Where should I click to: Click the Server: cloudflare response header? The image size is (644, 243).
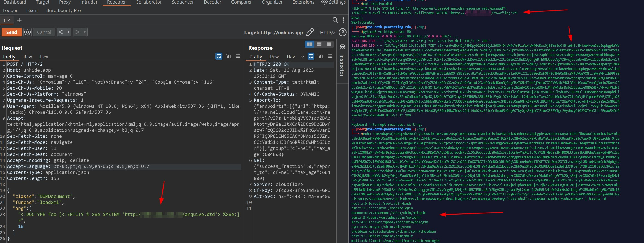click(278, 185)
